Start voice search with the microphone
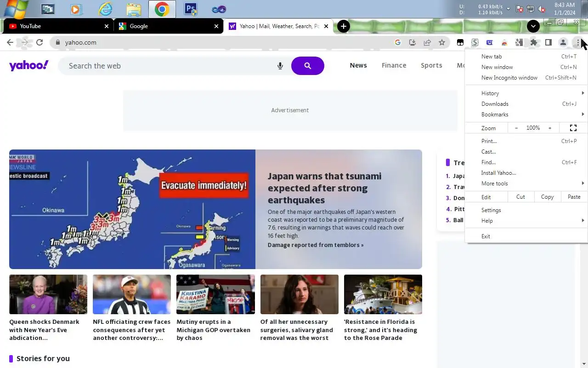The width and height of the screenshot is (588, 368). pyautogui.click(x=280, y=66)
